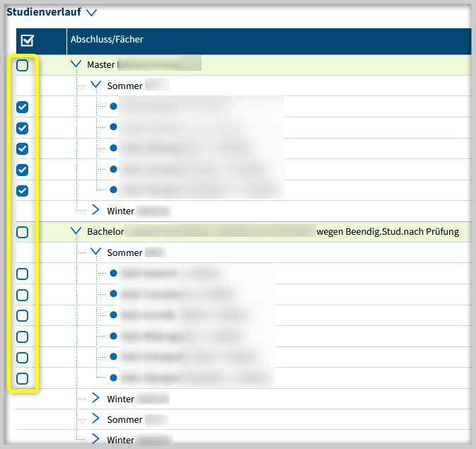Tick the checkbox in the Master row

click(x=23, y=65)
